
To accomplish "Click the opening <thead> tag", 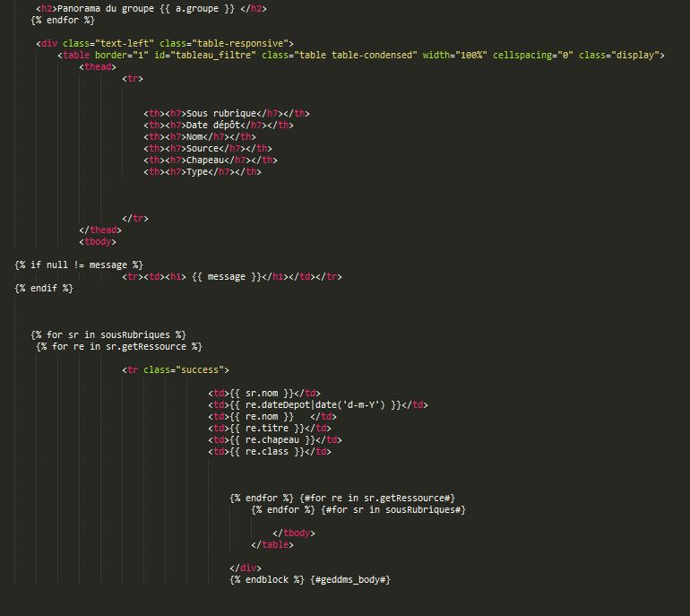I will click(98, 67).
